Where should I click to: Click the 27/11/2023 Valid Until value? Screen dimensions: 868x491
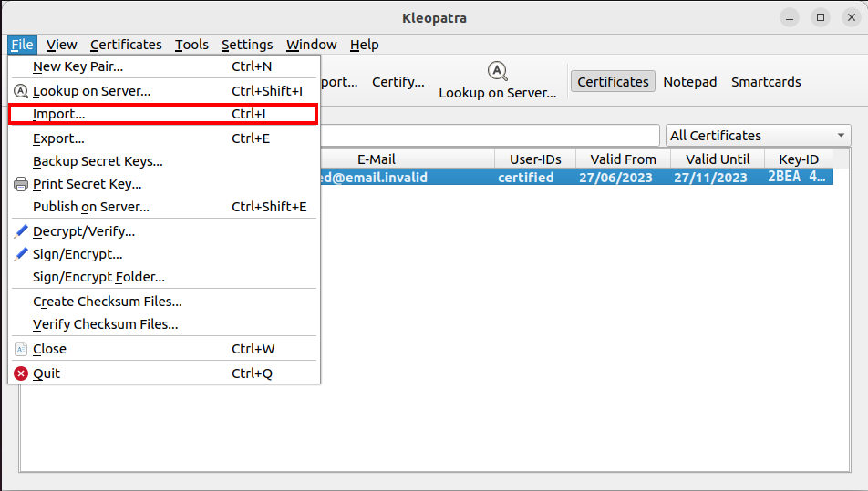click(710, 178)
